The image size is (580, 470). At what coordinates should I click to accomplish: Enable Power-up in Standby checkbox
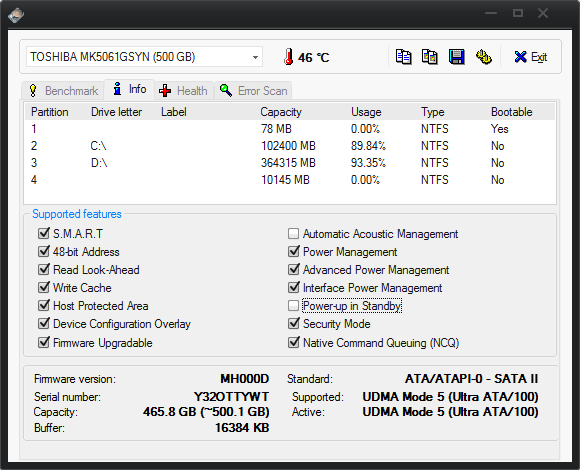pos(293,305)
